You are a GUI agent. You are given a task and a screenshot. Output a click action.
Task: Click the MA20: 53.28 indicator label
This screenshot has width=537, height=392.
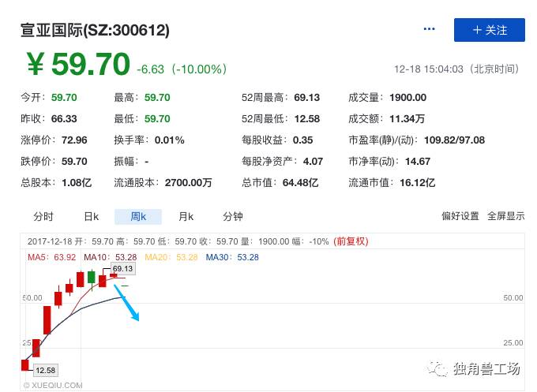(171, 257)
